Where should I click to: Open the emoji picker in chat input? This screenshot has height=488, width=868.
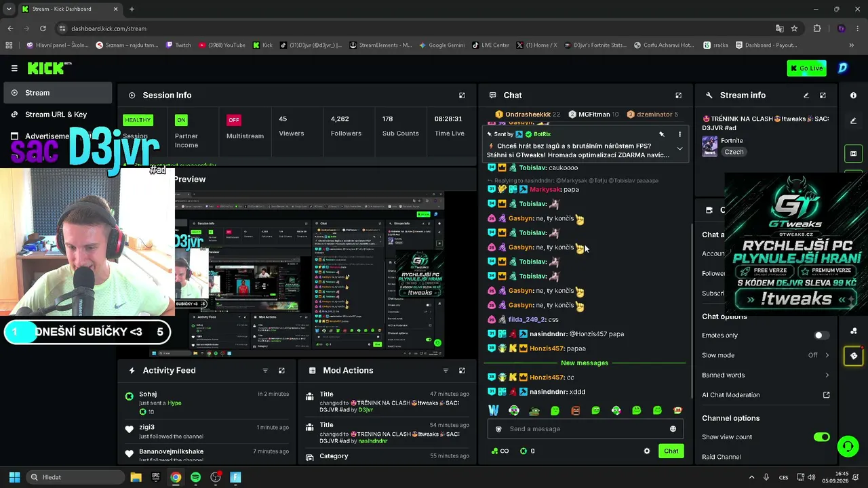click(673, 429)
